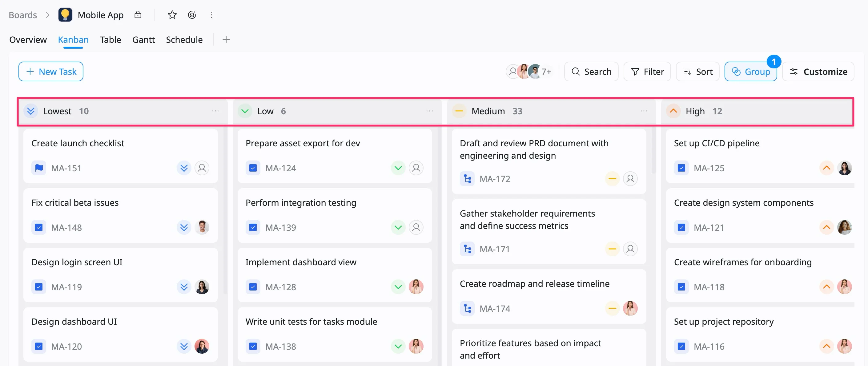Click assignee avatar on MA-148 card
Screen dimensions: 868x366
point(202,227)
